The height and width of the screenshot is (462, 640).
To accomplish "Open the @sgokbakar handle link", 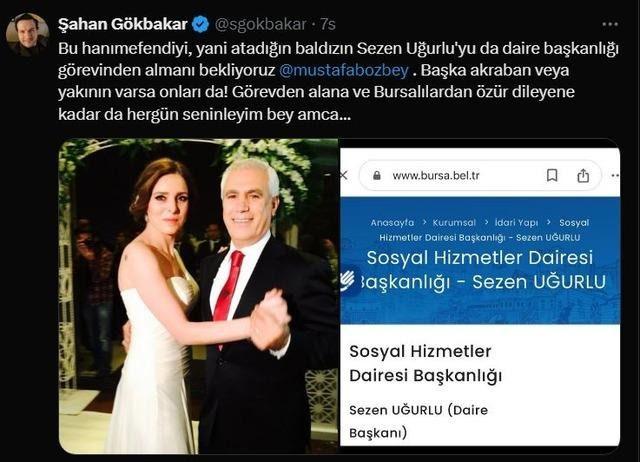I will tap(260, 24).
